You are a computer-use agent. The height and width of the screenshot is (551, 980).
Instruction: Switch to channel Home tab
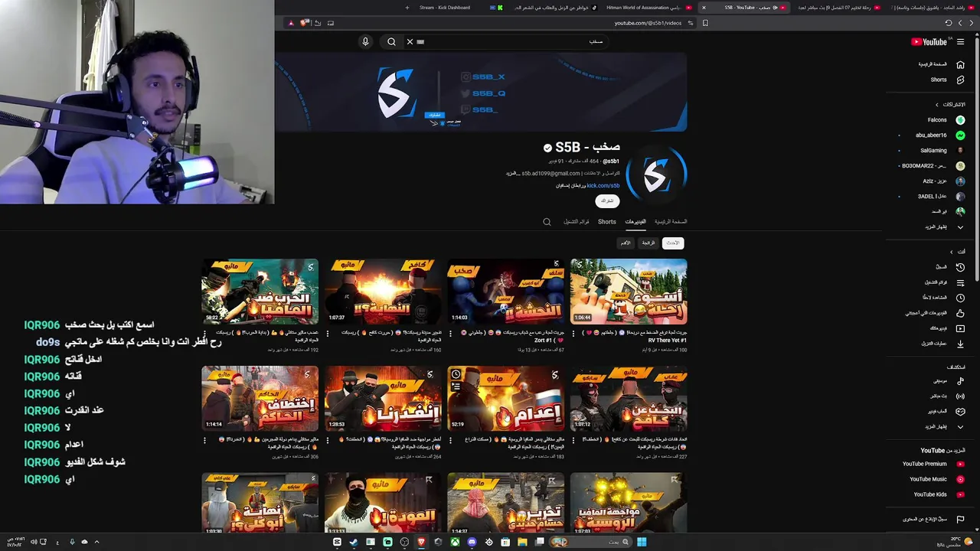(x=671, y=222)
